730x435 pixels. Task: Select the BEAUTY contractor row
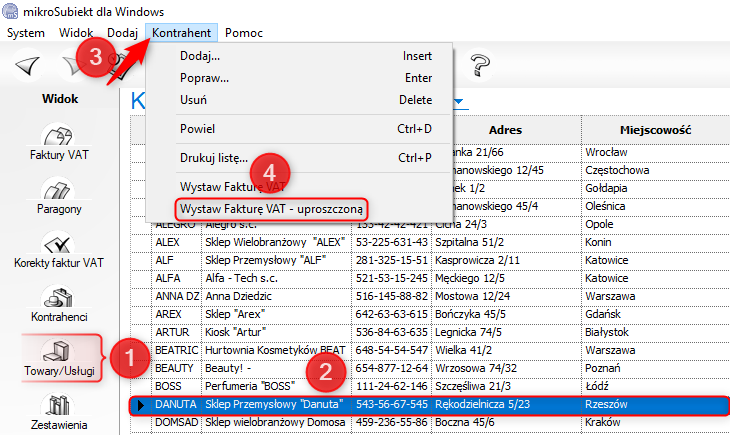(429, 368)
